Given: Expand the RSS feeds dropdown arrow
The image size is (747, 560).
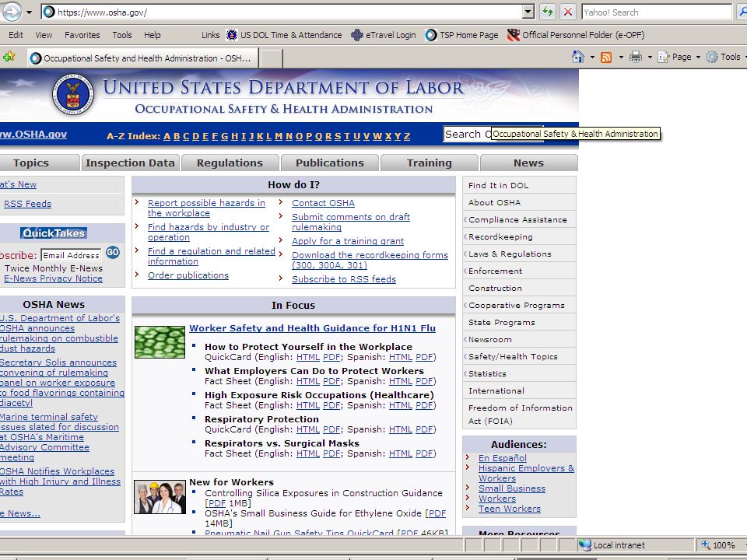Looking at the screenshot, I should (621, 57).
